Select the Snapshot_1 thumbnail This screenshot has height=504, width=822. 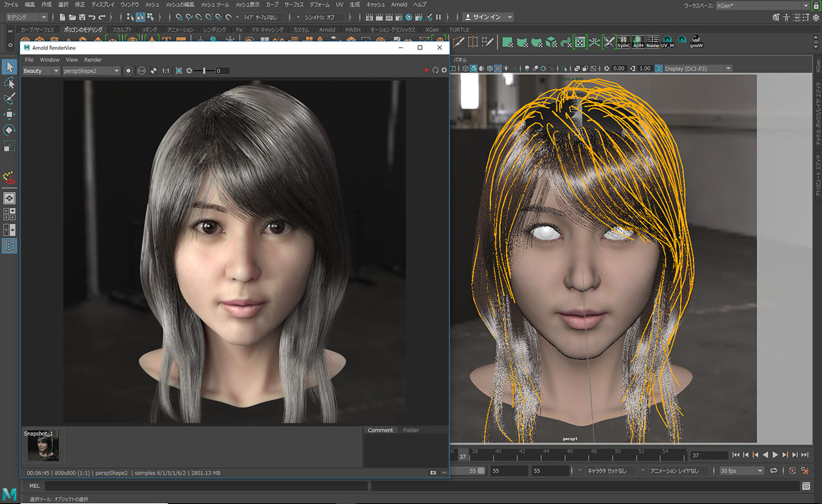[x=43, y=446]
